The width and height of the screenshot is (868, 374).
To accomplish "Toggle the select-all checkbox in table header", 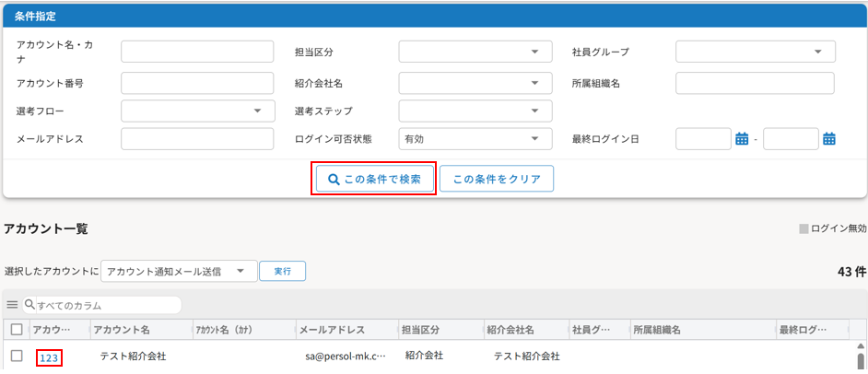I will tap(17, 330).
